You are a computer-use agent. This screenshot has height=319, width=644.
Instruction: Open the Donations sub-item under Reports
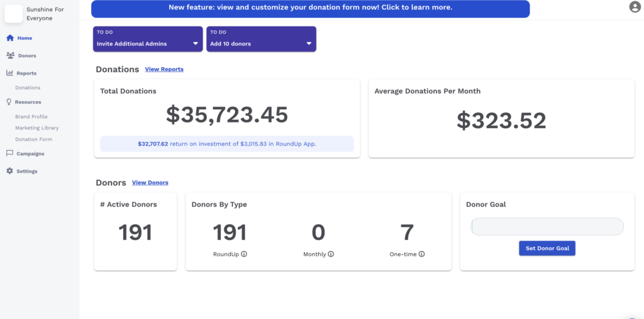(28, 88)
